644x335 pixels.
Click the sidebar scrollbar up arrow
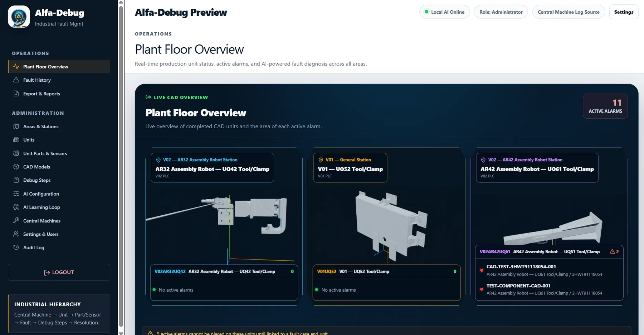[x=121, y=2]
